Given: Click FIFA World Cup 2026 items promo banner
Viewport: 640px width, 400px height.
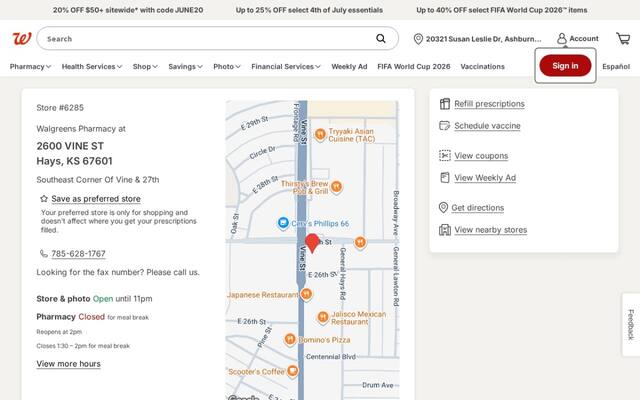Looking at the screenshot, I should [x=502, y=10].
